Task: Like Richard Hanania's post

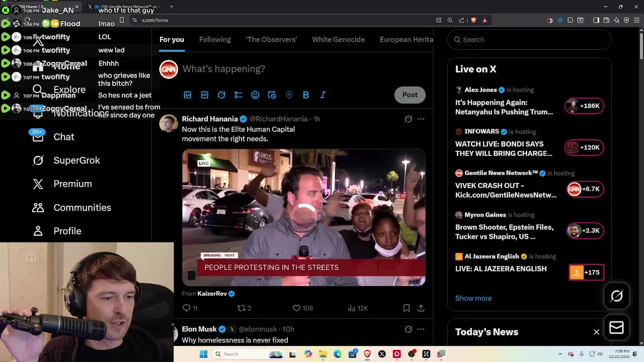Action: [x=302, y=308]
